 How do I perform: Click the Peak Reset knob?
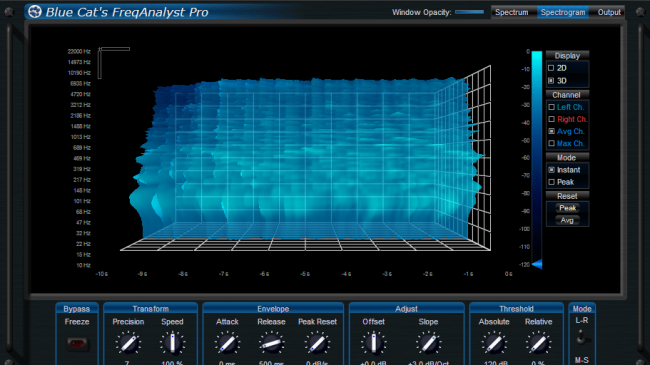tap(317, 343)
